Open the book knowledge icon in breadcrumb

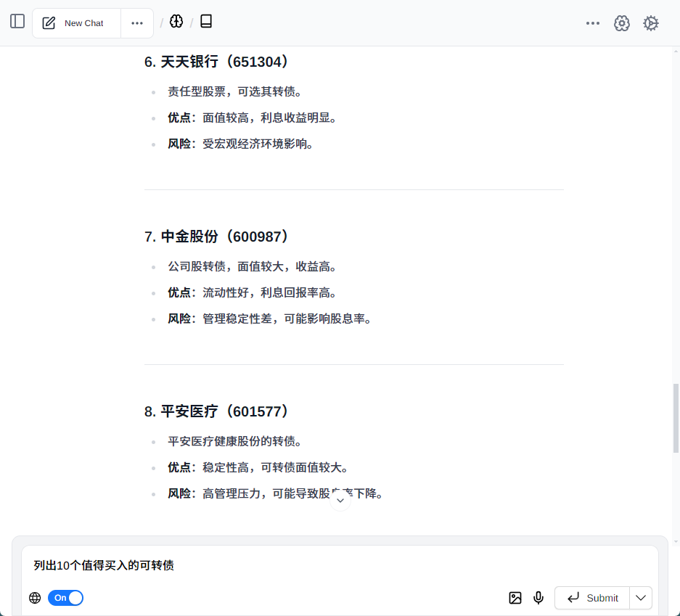206,21
